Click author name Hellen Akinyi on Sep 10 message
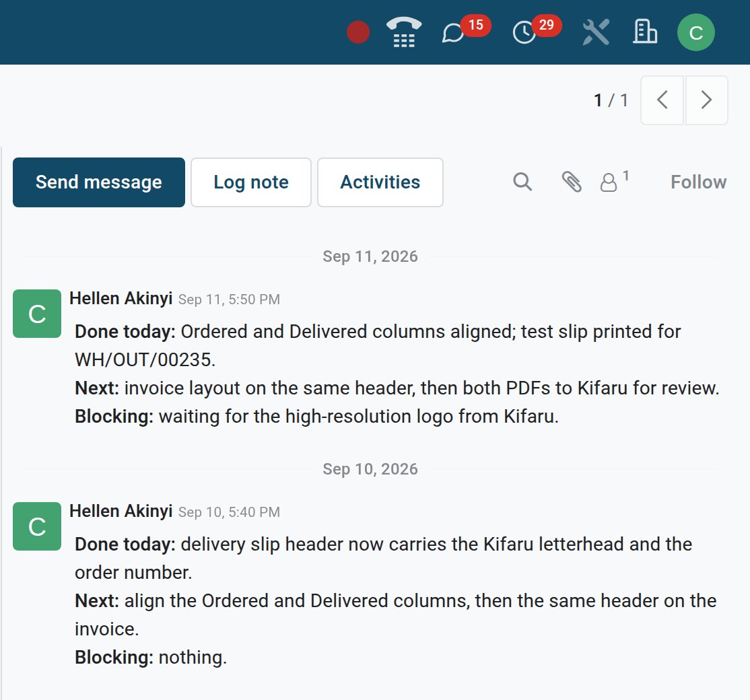This screenshot has width=750, height=700. tap(121, 511)
